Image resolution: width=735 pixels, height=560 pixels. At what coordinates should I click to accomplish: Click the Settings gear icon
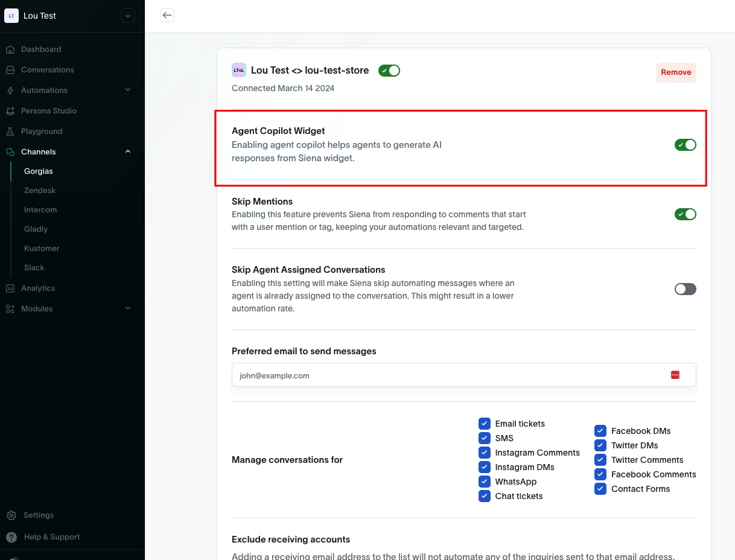pos(11,515)
